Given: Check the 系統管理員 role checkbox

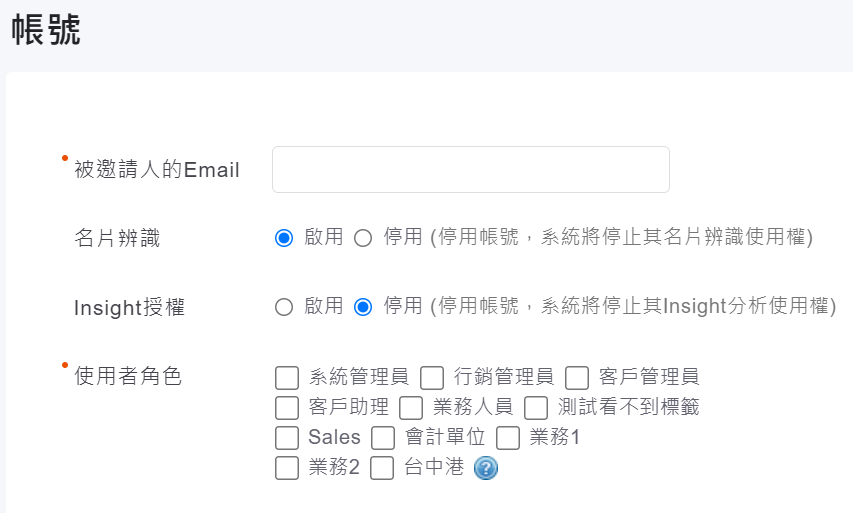Looking at the screenshot, I should (x=287, y=378).
